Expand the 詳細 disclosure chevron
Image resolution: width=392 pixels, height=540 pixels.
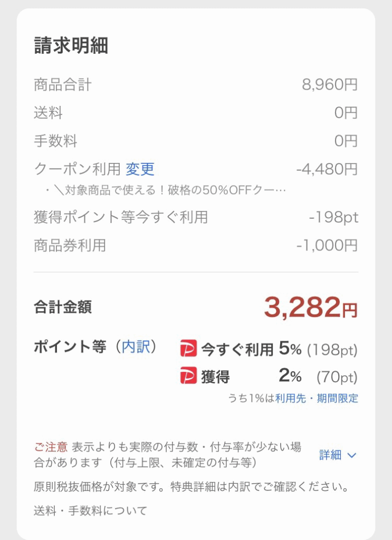coord(352,455)
